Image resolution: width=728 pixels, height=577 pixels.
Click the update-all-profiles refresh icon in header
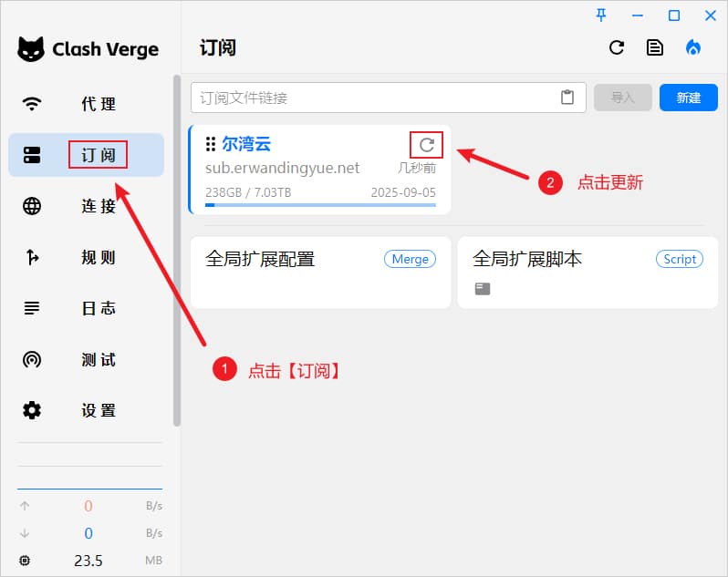click(x=617, y=47)
